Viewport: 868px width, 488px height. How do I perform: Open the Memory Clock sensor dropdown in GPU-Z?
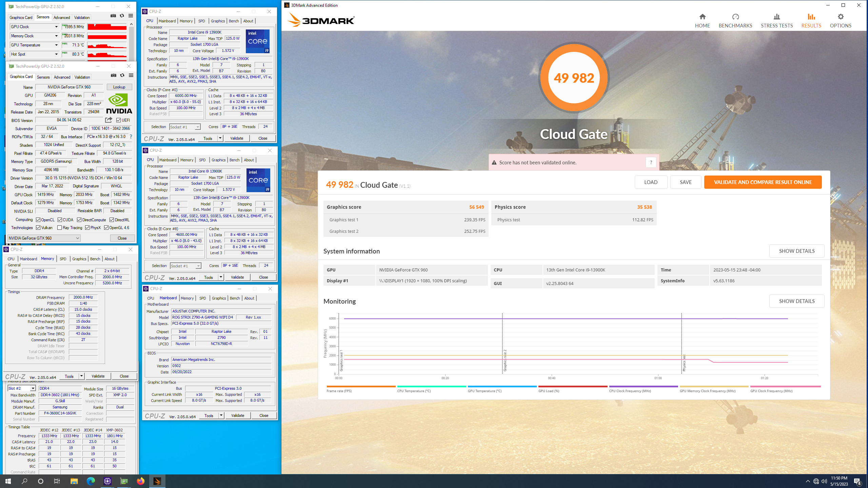tap(56, 36)
